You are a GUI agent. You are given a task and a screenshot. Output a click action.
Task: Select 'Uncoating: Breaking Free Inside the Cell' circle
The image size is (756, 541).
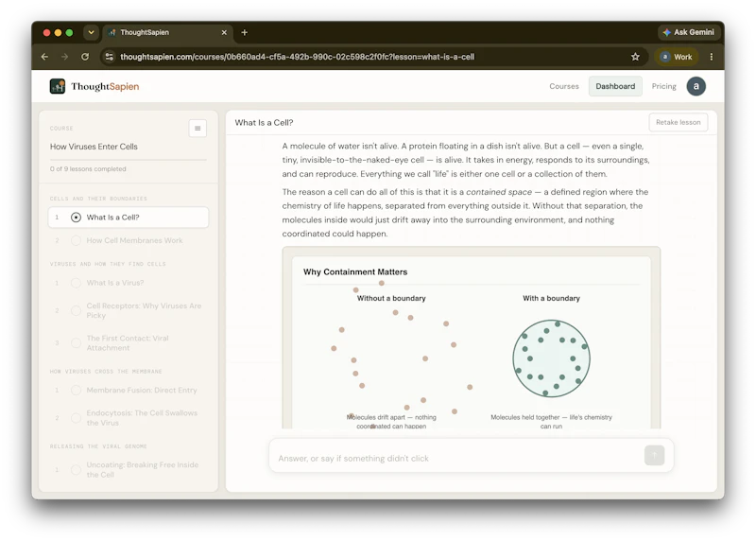point(76,469)
